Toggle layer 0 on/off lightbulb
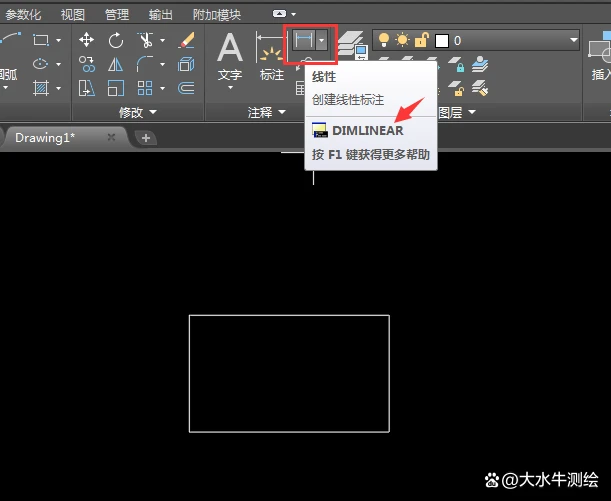Viewport: 611px width, 501px height. tap(383, 40)
